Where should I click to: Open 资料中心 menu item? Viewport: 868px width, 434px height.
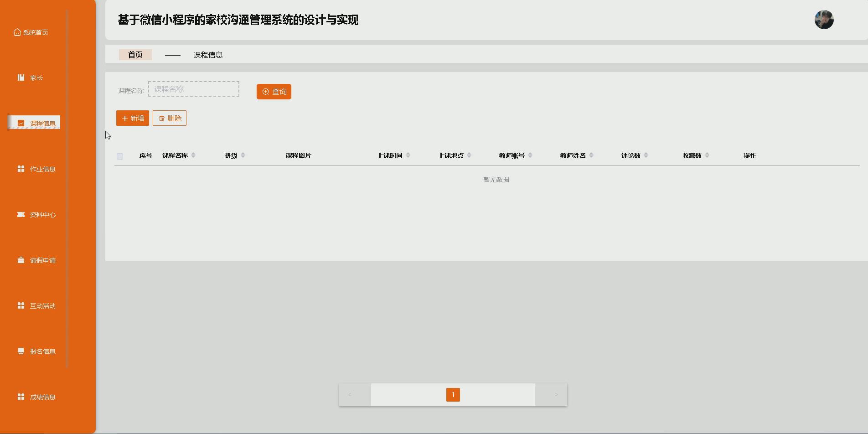coord(36,215)
